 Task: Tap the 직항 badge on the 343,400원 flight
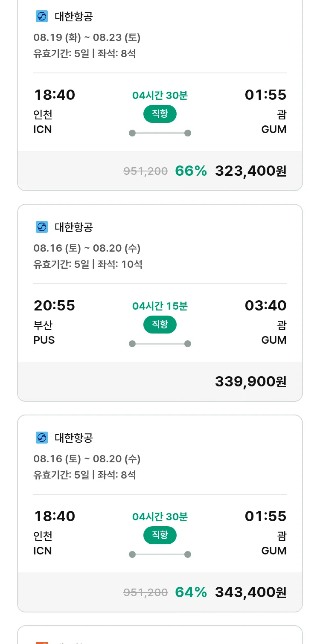click(x=160, y=535)
